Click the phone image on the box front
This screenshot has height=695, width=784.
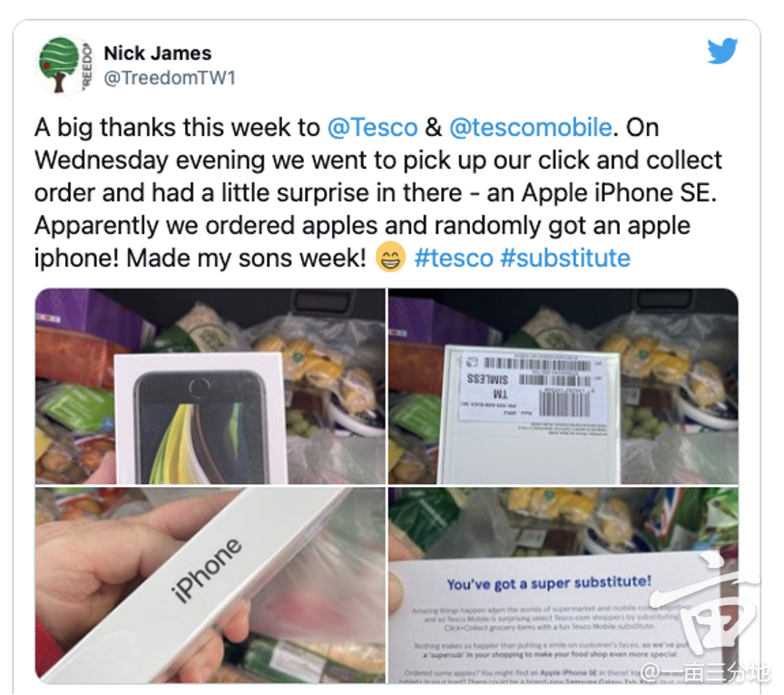pyautogui.click(x=201, y=427)
